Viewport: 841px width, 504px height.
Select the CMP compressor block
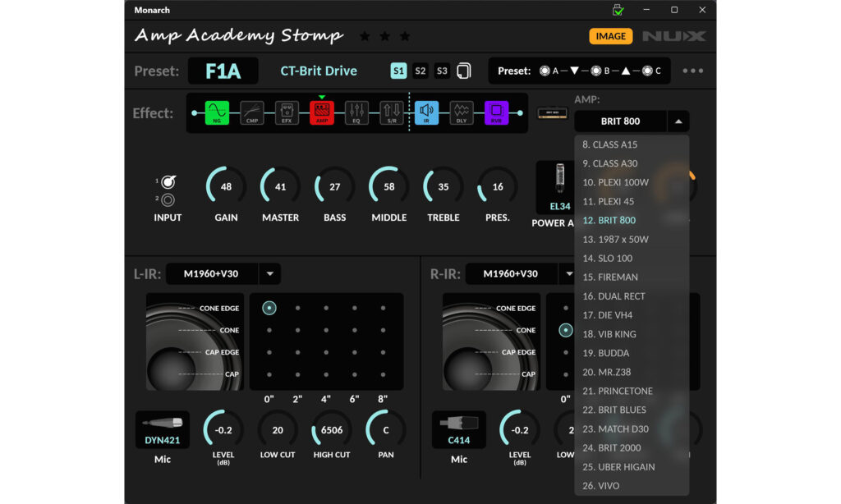point(252,112)
